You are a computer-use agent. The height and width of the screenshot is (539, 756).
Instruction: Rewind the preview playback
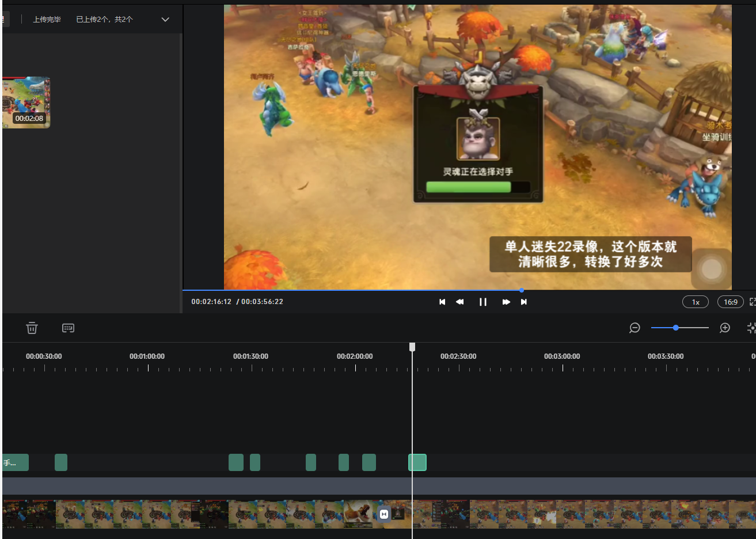click(x=459, y=302)
